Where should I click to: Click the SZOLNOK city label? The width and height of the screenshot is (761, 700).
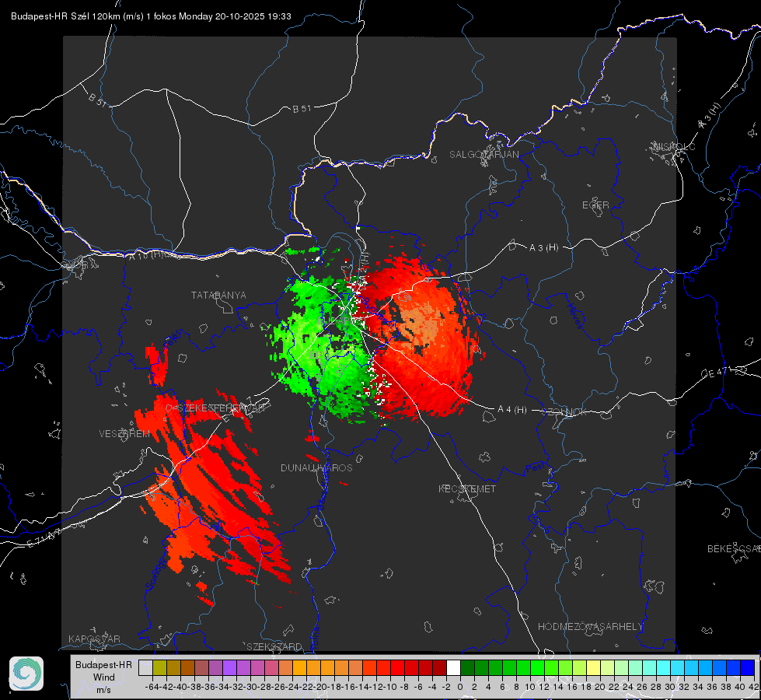tap(564, 412)
